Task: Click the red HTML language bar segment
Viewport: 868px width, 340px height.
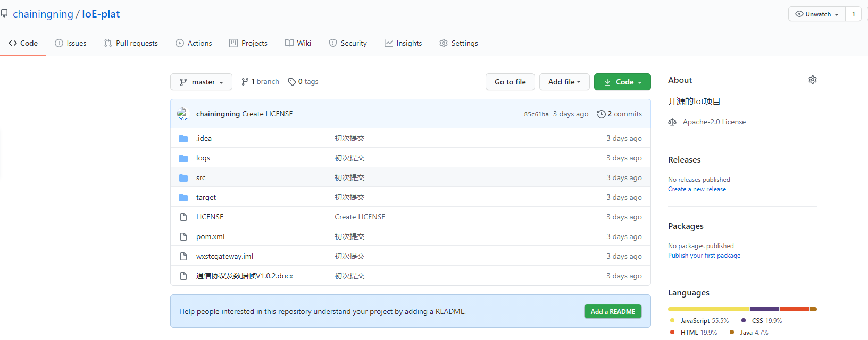Action: [x=795, y=309]
